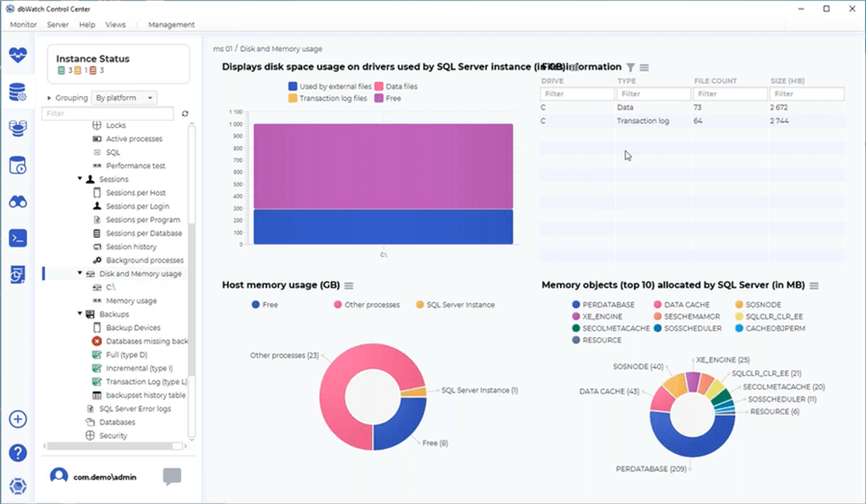Viewport: 866px width, 504px height.
Task: Toggle the DATA CACHE legend entry
Action: tap(681, 305)
